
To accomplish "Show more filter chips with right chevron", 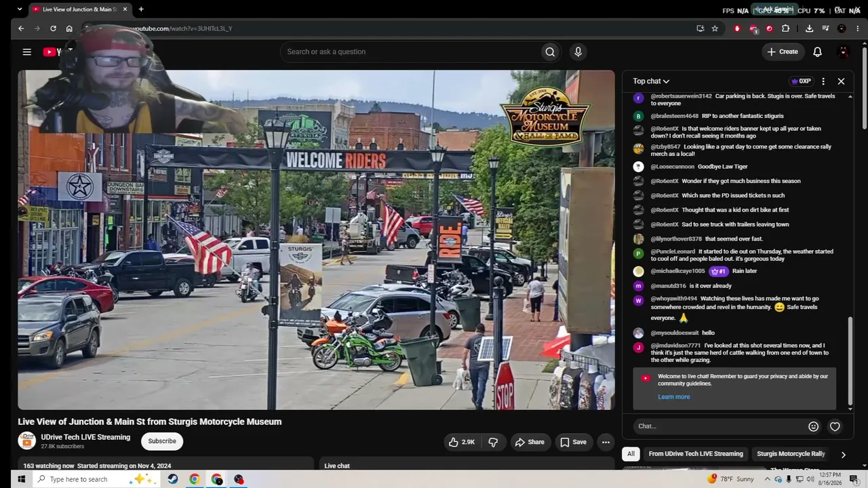I will point(843,454).
